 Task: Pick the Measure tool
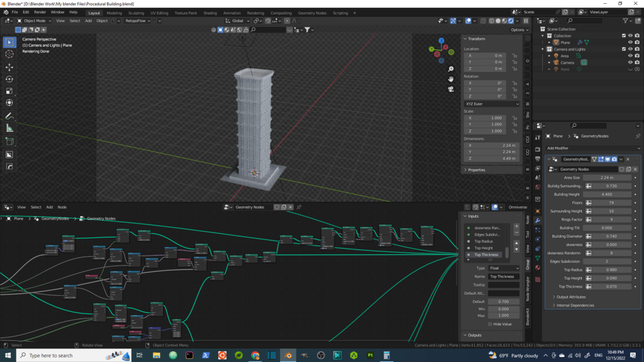point(9,129)
